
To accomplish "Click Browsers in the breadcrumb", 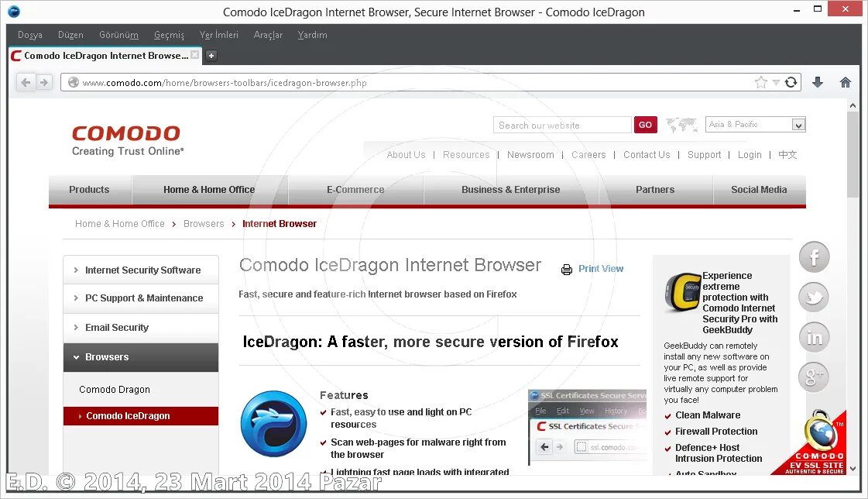I will [204, 224].
